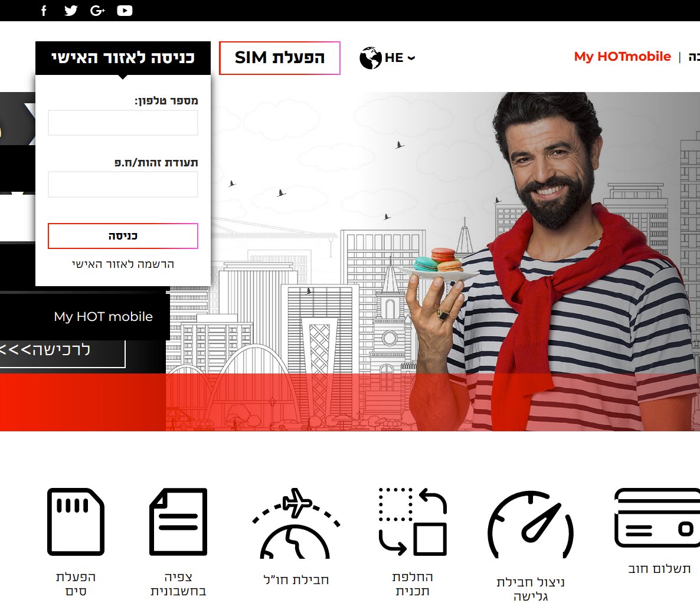Open חבילת חו"ל text link
This screenshot has width=700, height=603.
[x=296, y=580]
